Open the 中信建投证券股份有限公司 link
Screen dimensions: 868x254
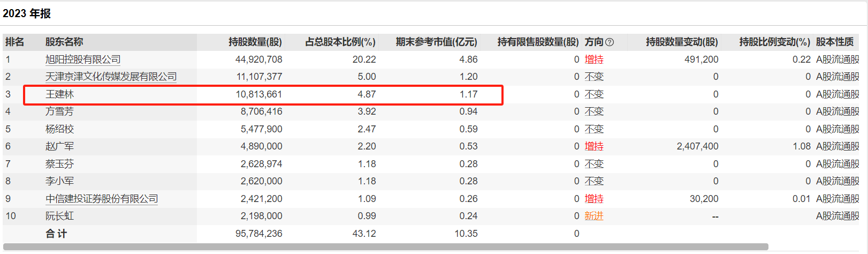tap(102, 199)
